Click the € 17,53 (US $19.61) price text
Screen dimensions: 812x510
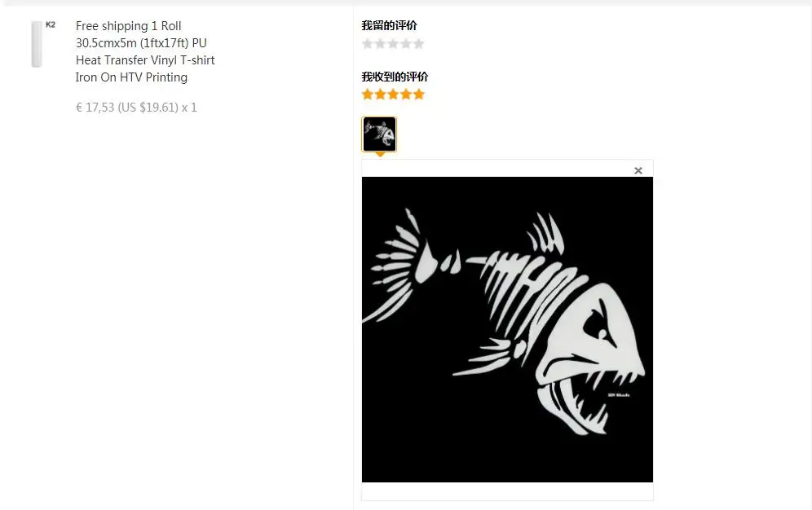[136, 108]
